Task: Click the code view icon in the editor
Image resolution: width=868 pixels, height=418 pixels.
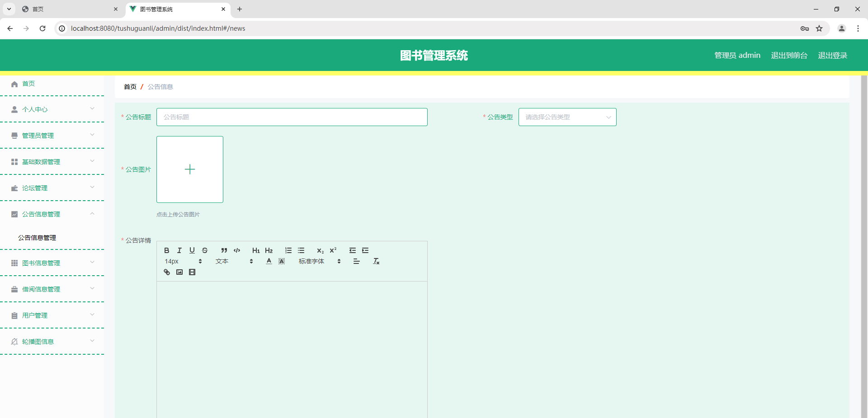Action: [237, 251]
